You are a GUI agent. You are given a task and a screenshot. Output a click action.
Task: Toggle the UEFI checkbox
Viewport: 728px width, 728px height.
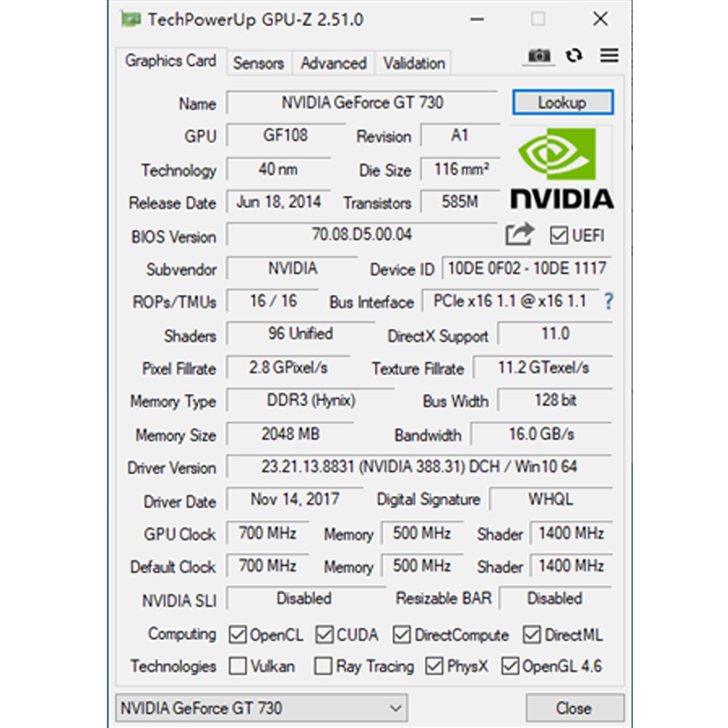pos(559,235)
